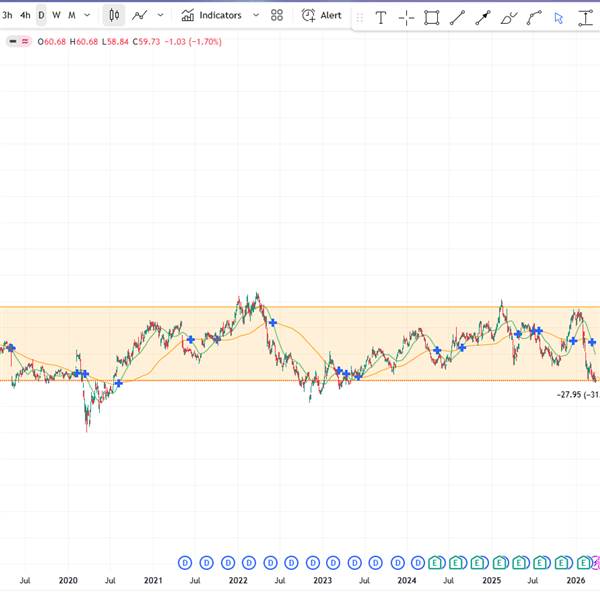600x600 pixels.
Task: Open the layout templates grid icon
Action: click(277, 15)
